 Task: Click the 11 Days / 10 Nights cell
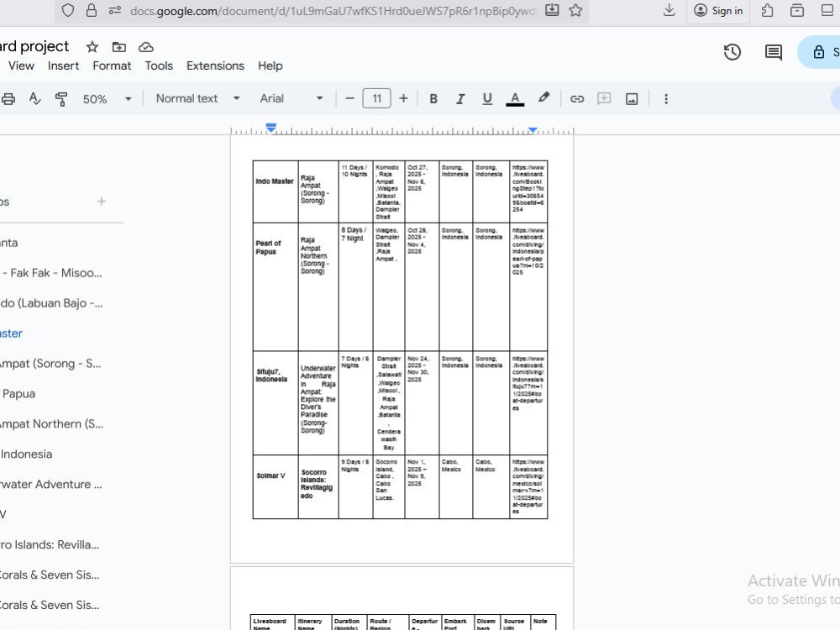(355, 192)
